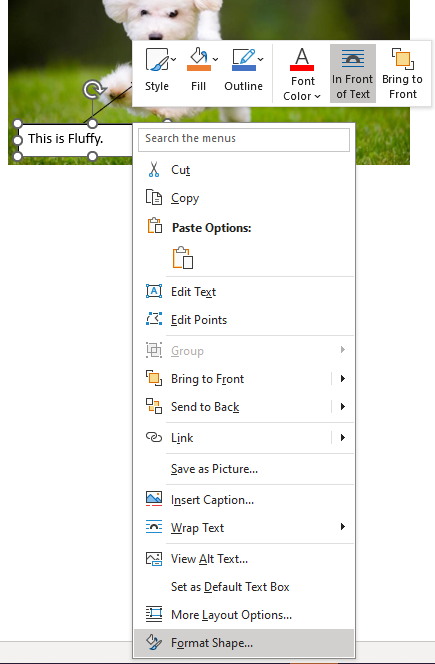
Task: Click the Copy icon in context menu
Action: [154, 197]
